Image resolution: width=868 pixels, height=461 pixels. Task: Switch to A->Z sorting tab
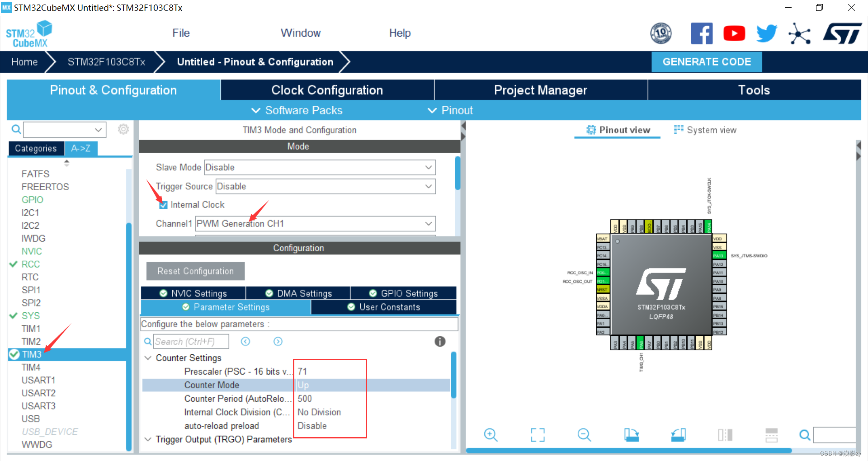pos(81,148)
